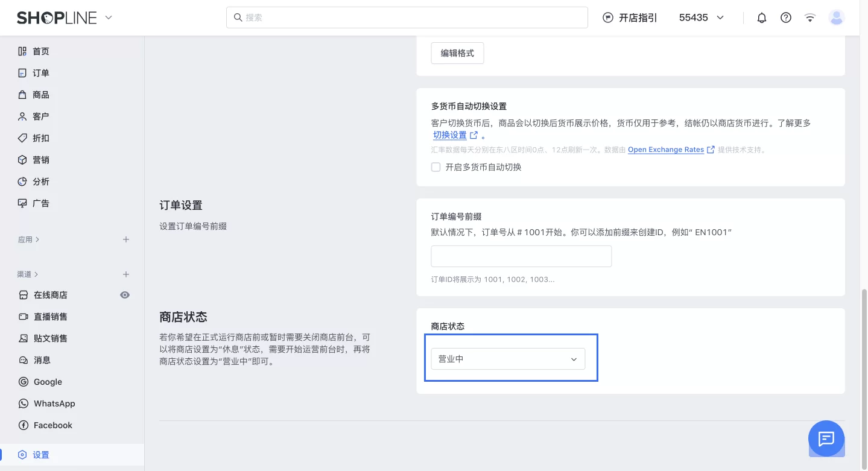Open the notification bell
868x471 pixels.
coord(761,17)
